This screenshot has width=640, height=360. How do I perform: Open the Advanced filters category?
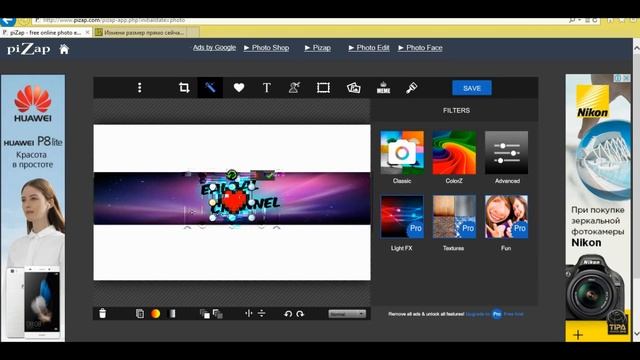click(507, 153)
